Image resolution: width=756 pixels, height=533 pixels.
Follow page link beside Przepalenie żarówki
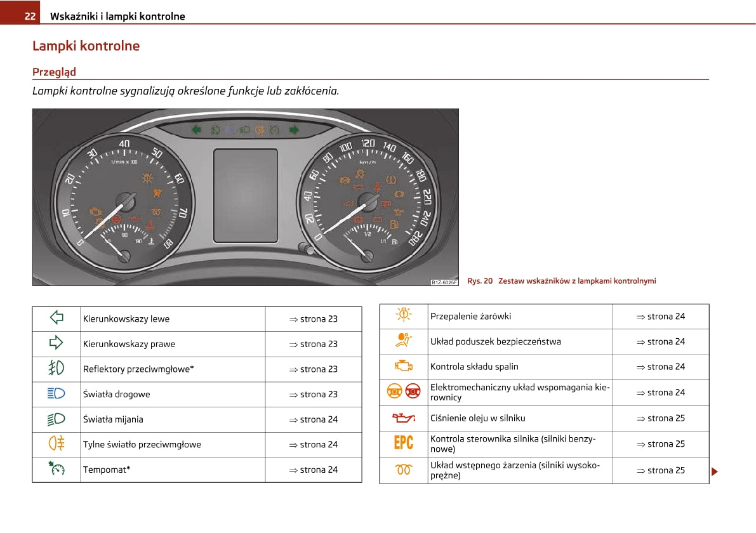tap(661, 316)
